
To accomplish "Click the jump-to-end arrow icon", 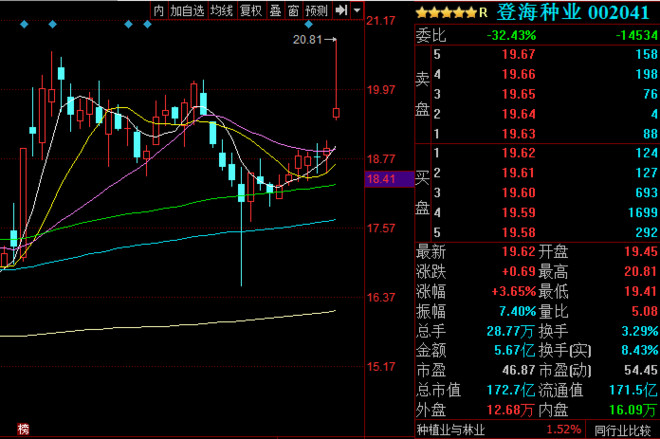I will [x=341, y=11].
